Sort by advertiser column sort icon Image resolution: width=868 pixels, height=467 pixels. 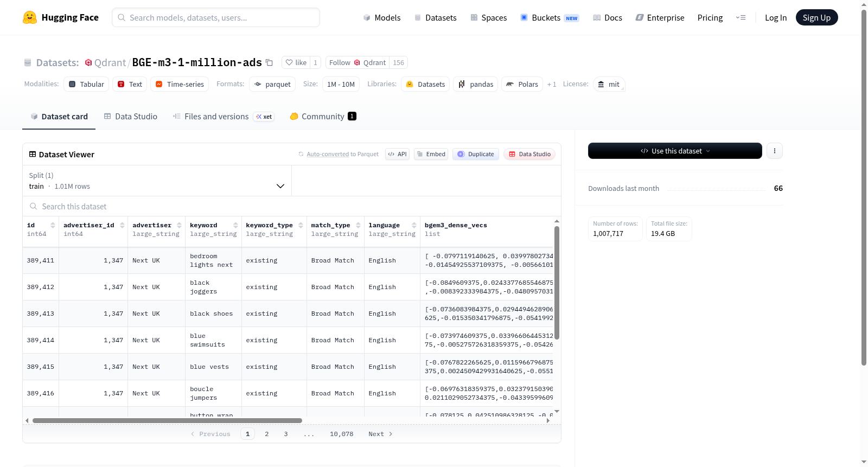[x=179, y=225]
